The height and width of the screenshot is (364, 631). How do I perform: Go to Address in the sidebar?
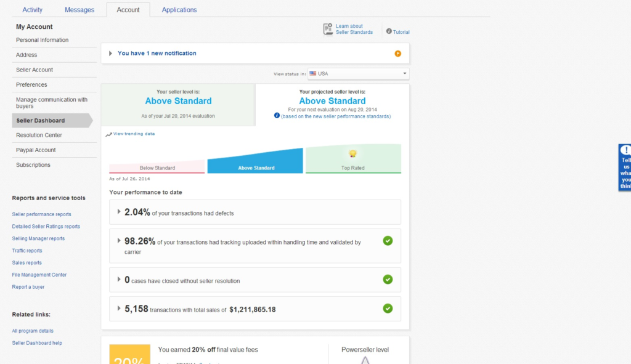pyautogui.click(x=26, y=55)
